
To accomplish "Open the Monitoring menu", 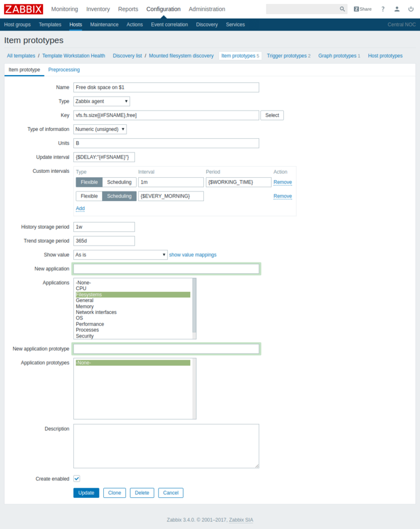I will (64, 9).
